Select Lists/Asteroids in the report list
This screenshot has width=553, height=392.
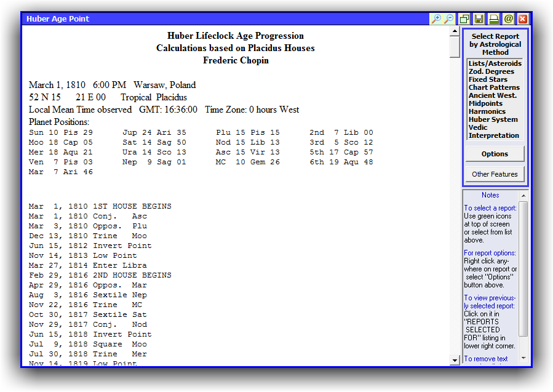(x=495, y=63)
